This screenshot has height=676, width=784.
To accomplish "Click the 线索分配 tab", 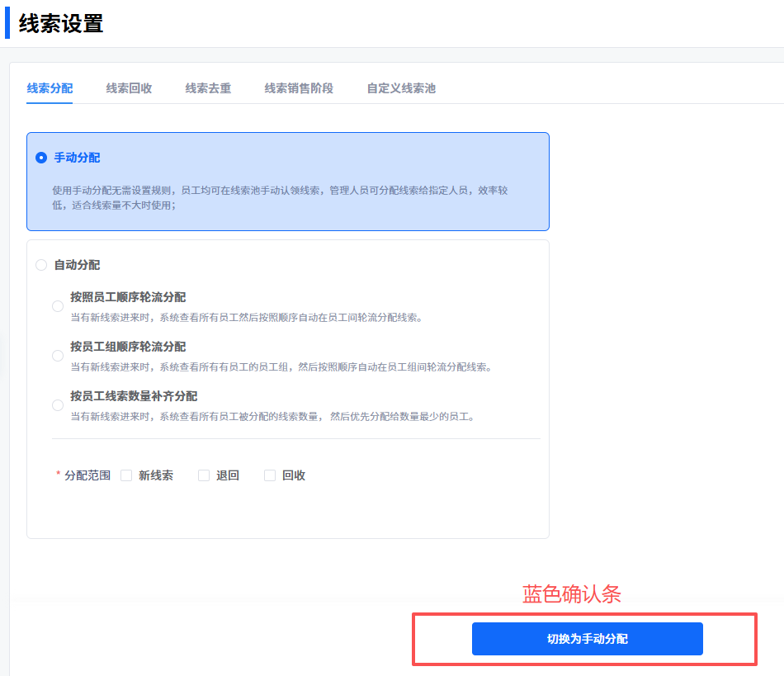I will tap(50, 88).
